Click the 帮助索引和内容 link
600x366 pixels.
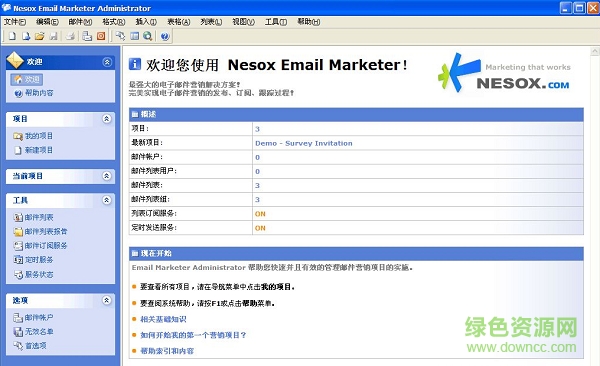(x=167, y=351)
